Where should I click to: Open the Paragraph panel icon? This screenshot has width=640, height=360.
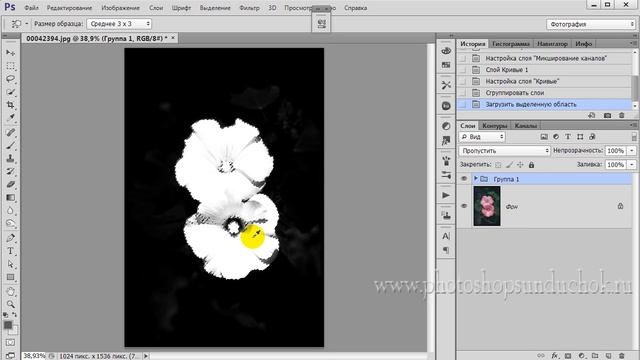(x=446, y=250)
